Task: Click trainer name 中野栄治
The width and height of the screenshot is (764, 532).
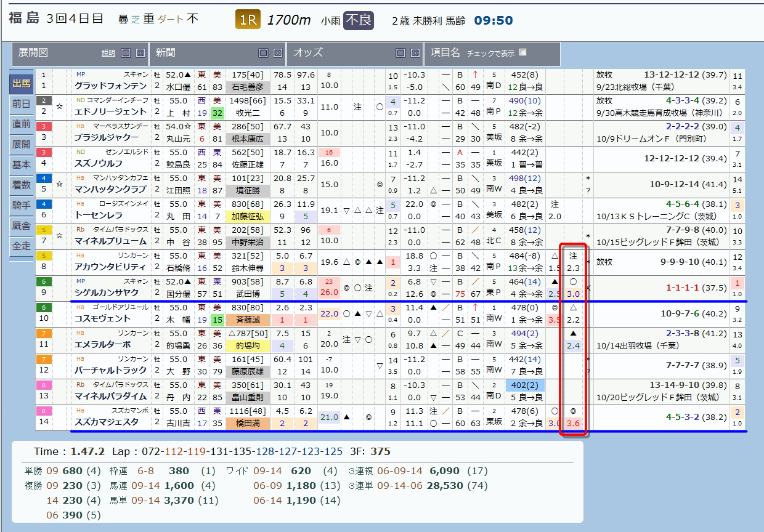Action: tap(248, 242)
